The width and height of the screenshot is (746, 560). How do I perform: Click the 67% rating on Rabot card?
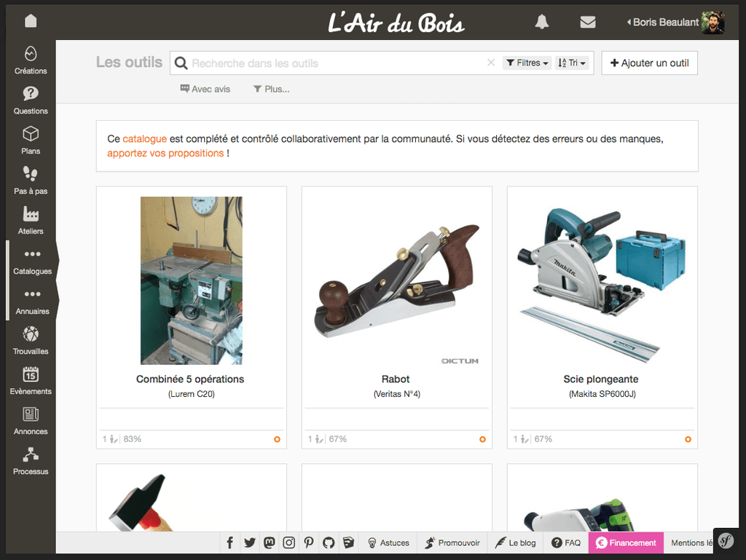(338, 439)
